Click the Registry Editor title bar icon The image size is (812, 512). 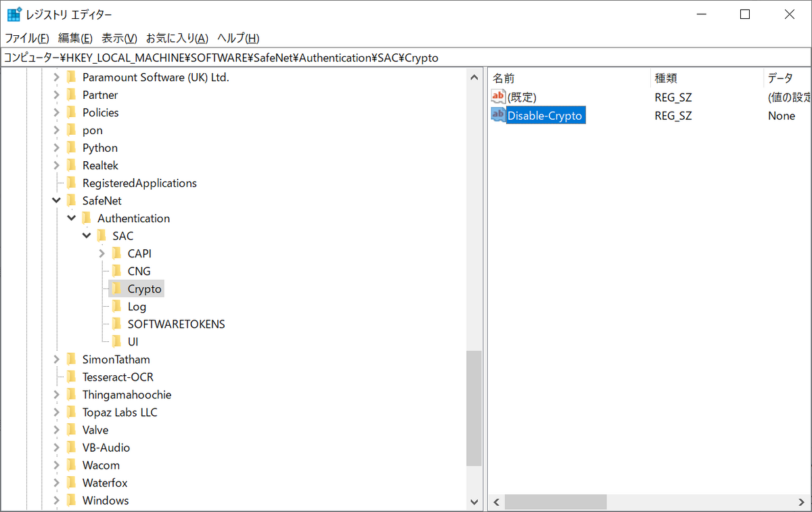click(13, 14)
